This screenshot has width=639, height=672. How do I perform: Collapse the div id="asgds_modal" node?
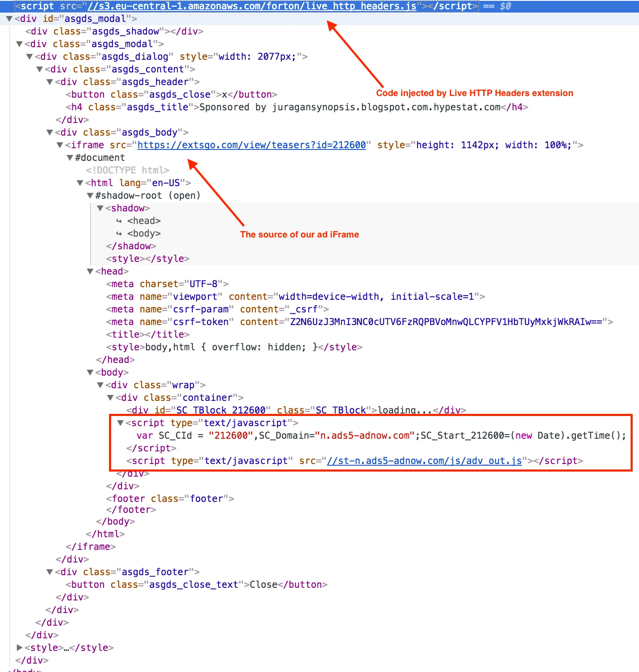point(9,19)
